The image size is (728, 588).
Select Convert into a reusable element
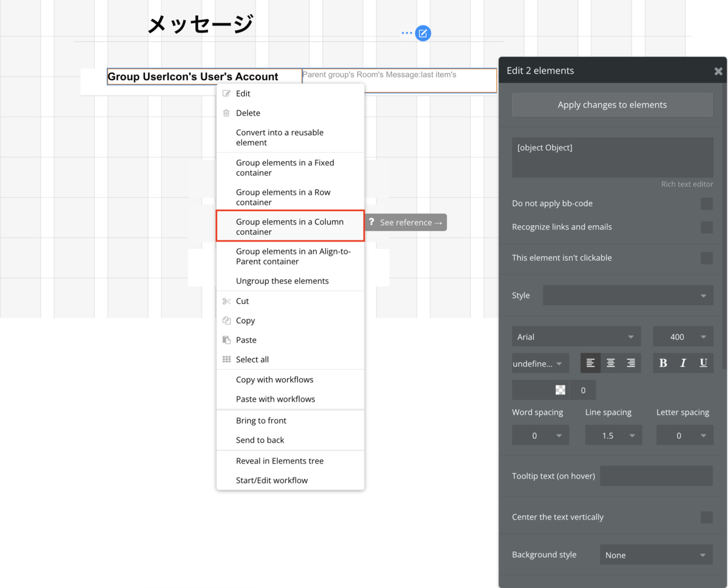click(x=290, y=137)
